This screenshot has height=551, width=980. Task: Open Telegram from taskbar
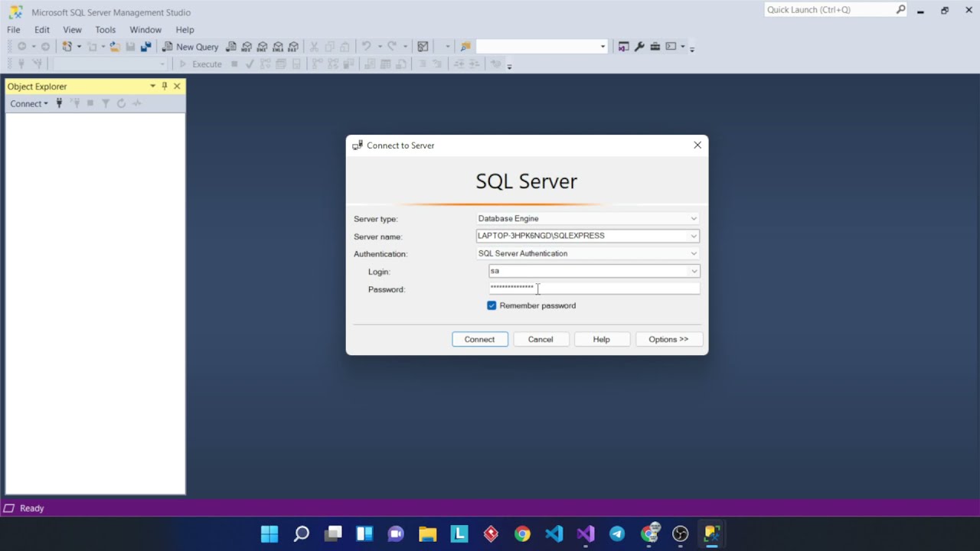pyautogui.click(x=617, y=534)
